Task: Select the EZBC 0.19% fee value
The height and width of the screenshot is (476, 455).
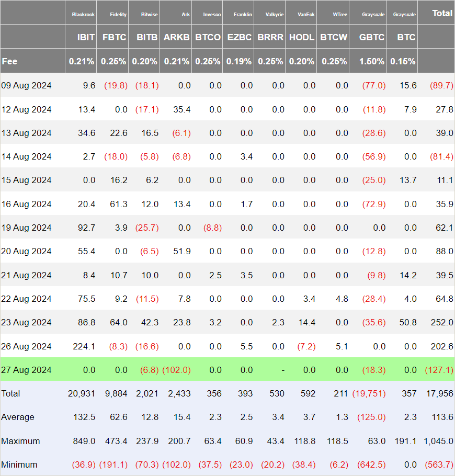Action: click(239, 61)
